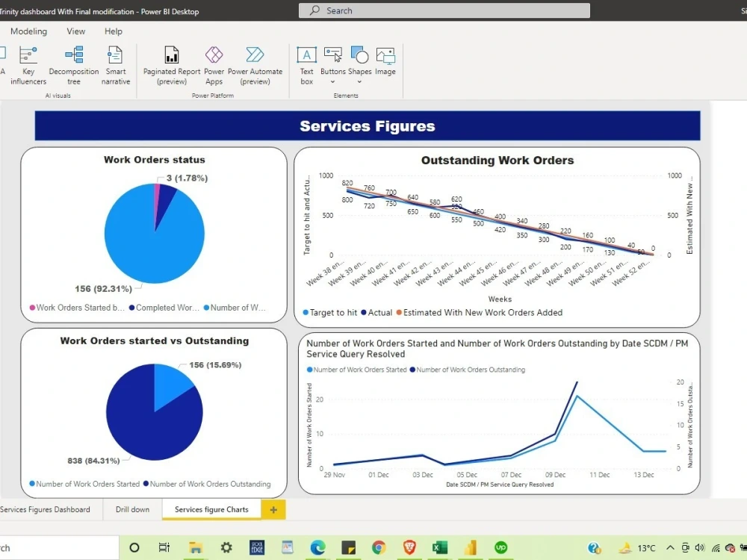The width and height of the screenshot is (747, 560).
Task: Click Number of Work Orders Started pie legend
Action: [84, 484]
